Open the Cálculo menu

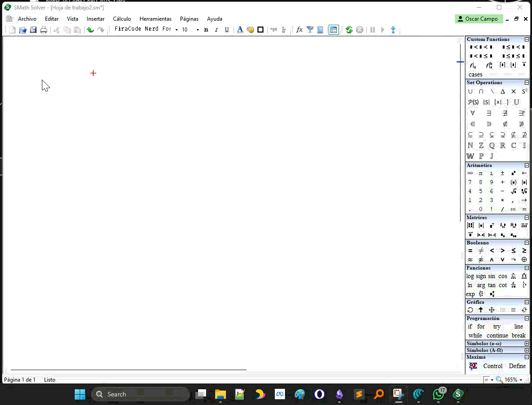pos(122,19)
